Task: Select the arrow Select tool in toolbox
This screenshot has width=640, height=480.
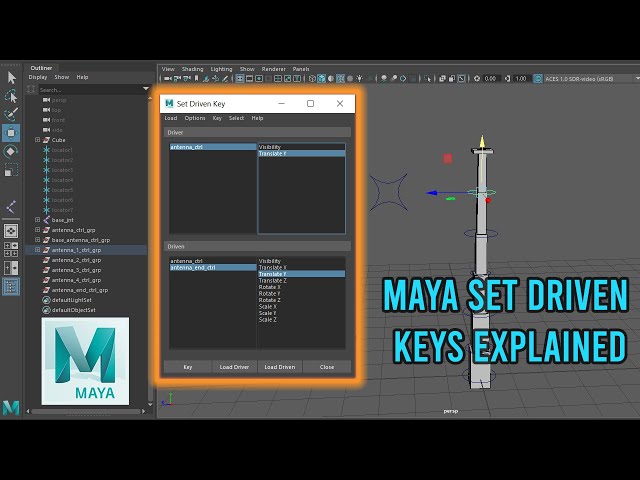Action: click(x=11, y=77)
